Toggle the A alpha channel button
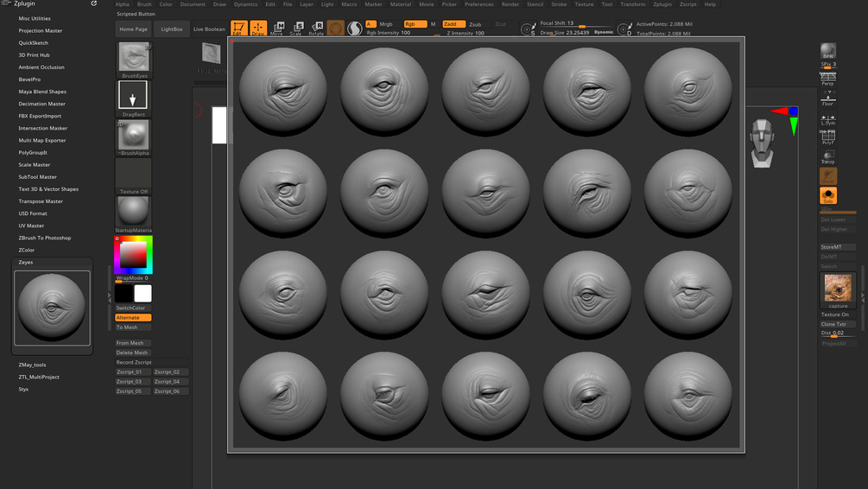Viewport: 868px width, 489px height. [x=371, y=24]
